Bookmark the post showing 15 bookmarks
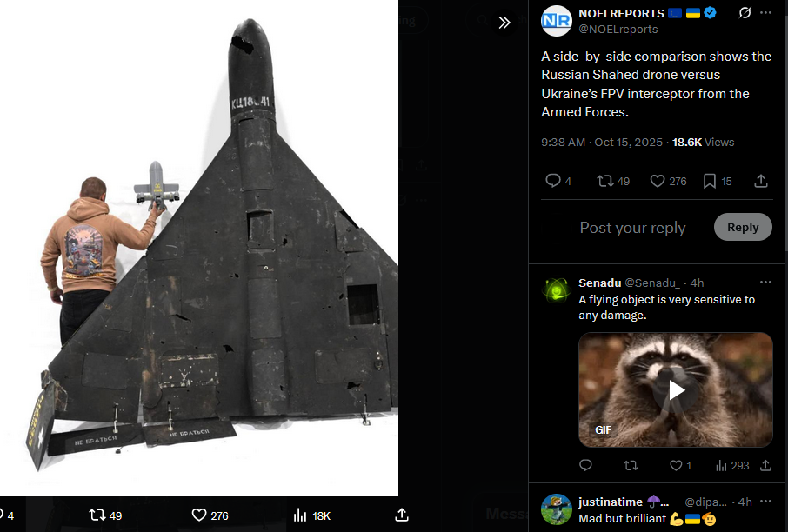Screen dimensions: 788x532 [x=718, y=181]
